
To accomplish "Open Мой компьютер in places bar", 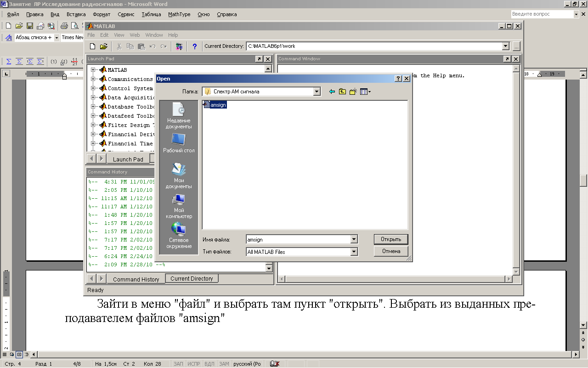I will point(179,207).
